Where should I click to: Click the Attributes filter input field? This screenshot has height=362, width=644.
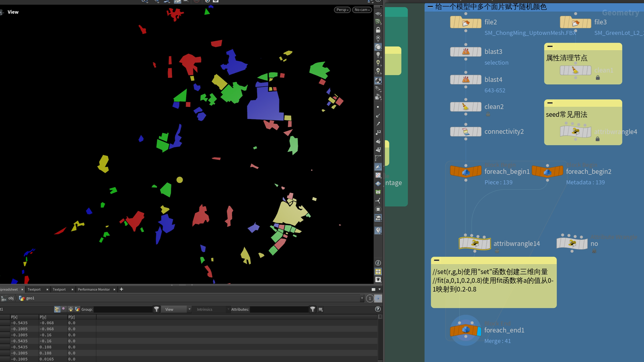279,309
